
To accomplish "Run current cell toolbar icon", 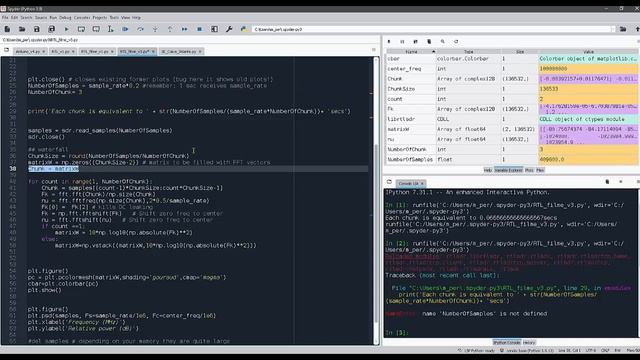I will [x=81, y=29].
